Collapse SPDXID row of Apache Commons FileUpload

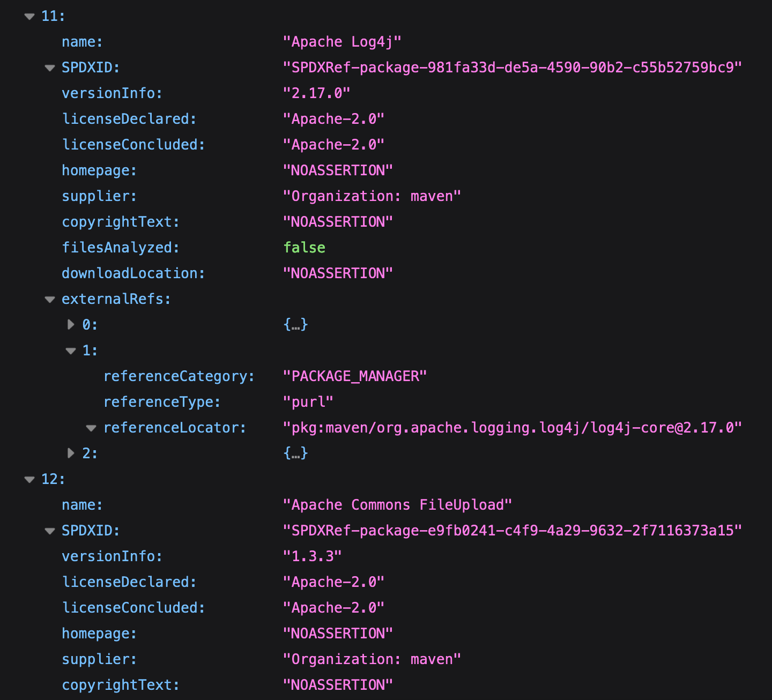[x=50, y=531]
